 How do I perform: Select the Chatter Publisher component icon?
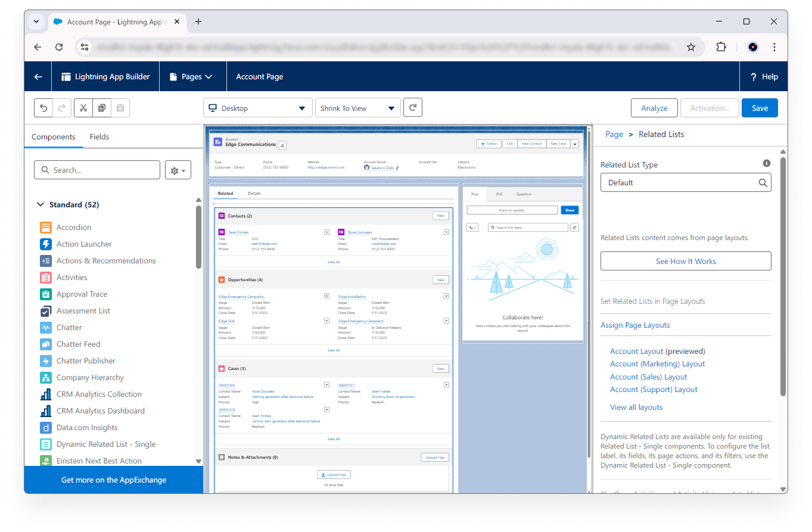coord(46,360)
